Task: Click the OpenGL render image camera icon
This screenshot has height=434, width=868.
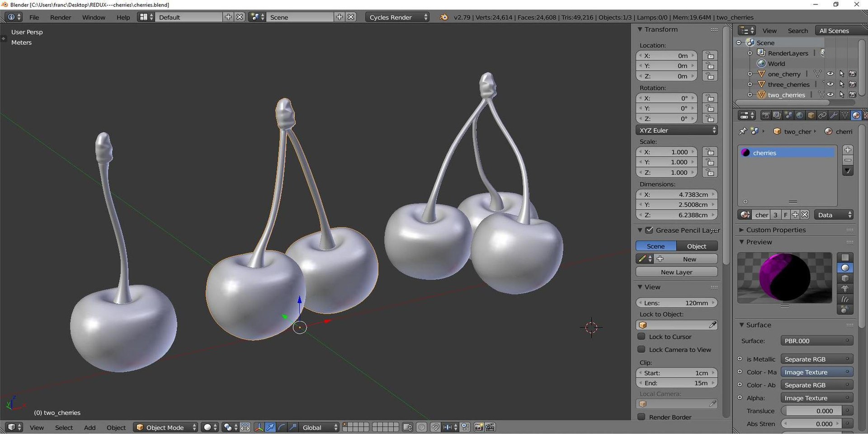Action: click(478, 427)
